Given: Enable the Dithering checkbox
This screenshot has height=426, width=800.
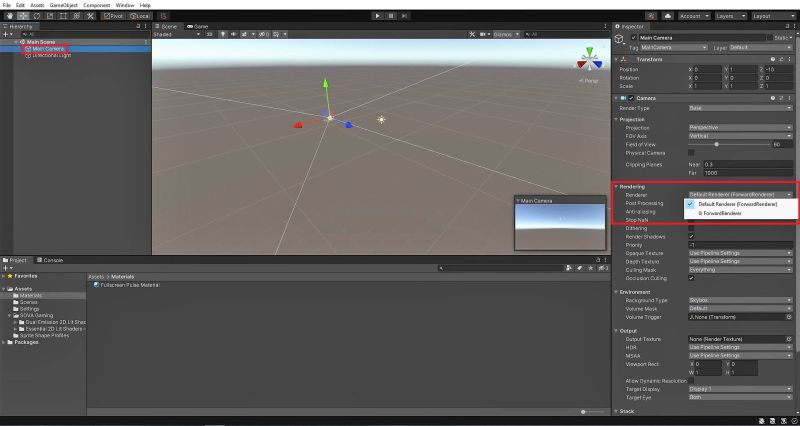Looking at the screenshot, I should click(x=691, y=228).
